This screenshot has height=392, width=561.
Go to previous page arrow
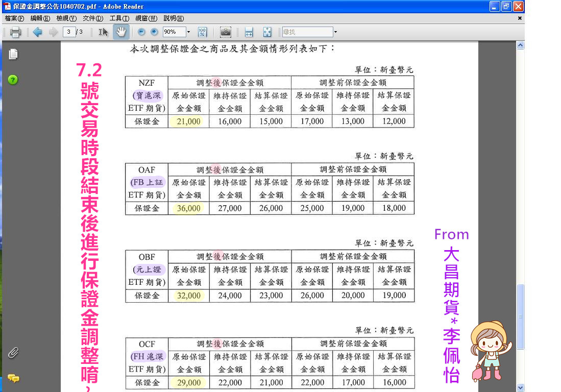[37, 32]
